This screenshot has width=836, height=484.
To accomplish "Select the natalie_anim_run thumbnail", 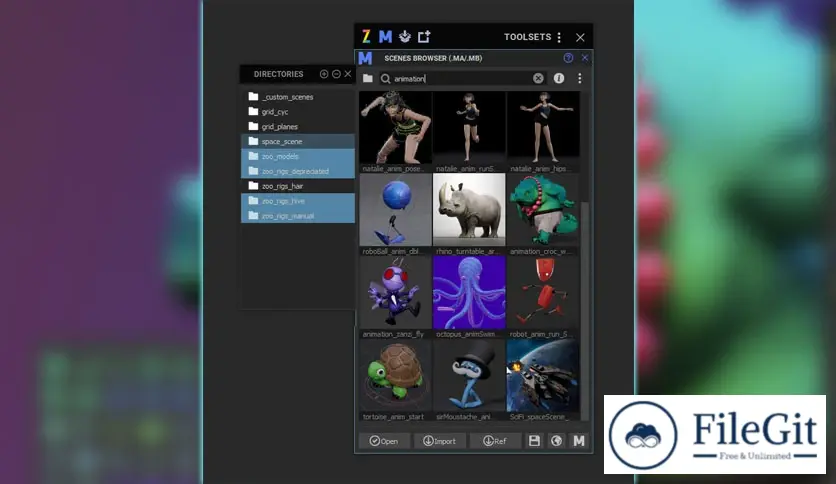I will [469, 127].
